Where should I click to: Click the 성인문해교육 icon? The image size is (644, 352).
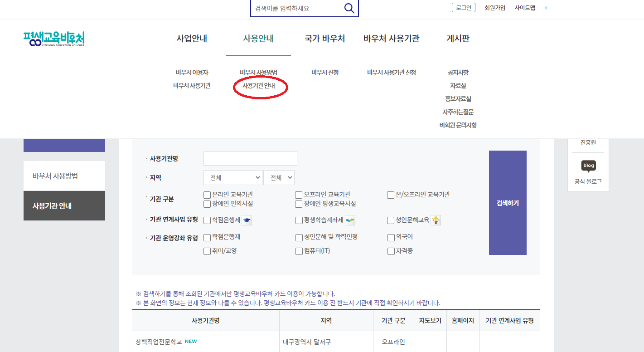point(436,220)
